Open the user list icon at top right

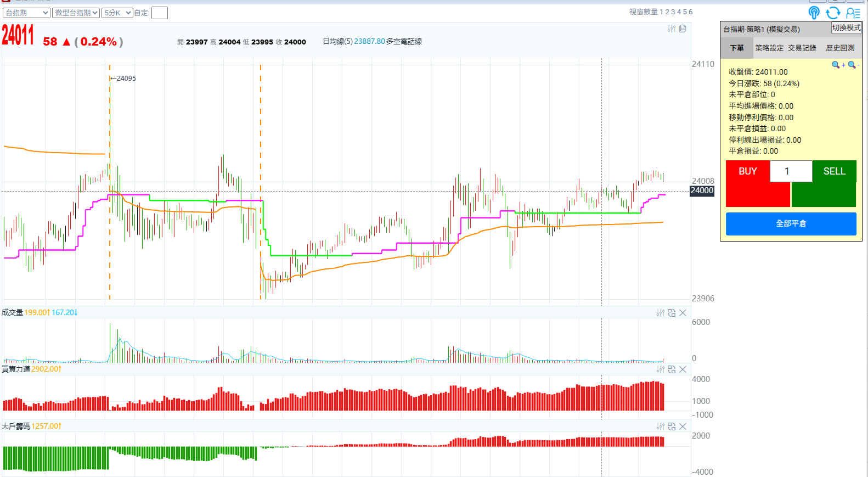[x=853, y=13]
